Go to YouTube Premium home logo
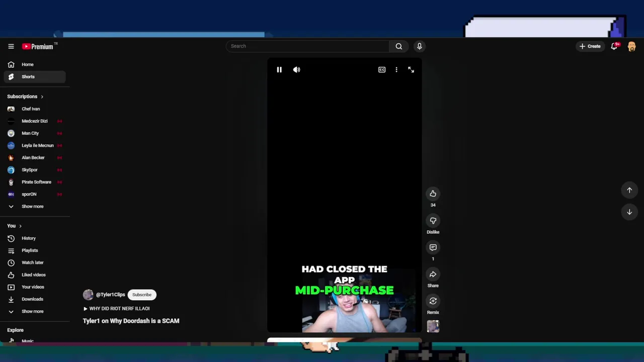 (x=38, y=46)
